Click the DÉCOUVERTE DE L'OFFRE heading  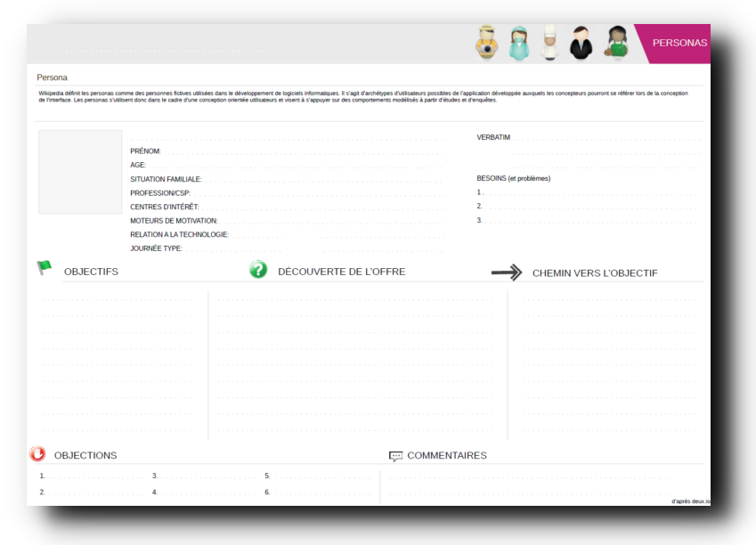coord(342,272)
